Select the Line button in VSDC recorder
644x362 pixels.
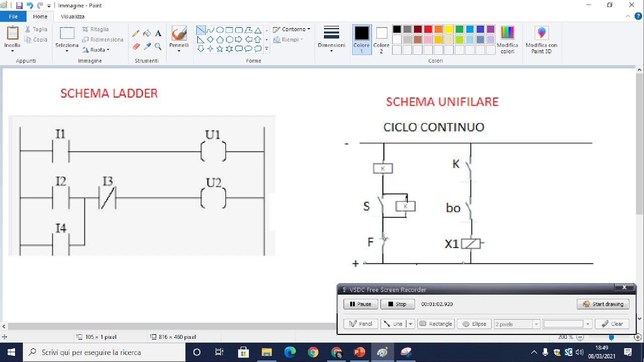tap(393, 324)
